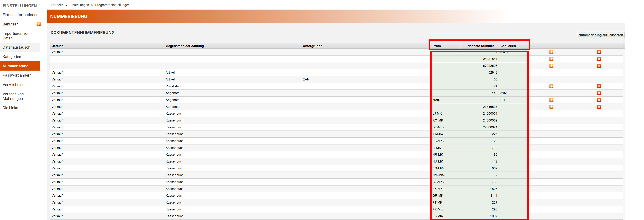Open Firmeninformationen in the sidebar

[x=20, y=15]
